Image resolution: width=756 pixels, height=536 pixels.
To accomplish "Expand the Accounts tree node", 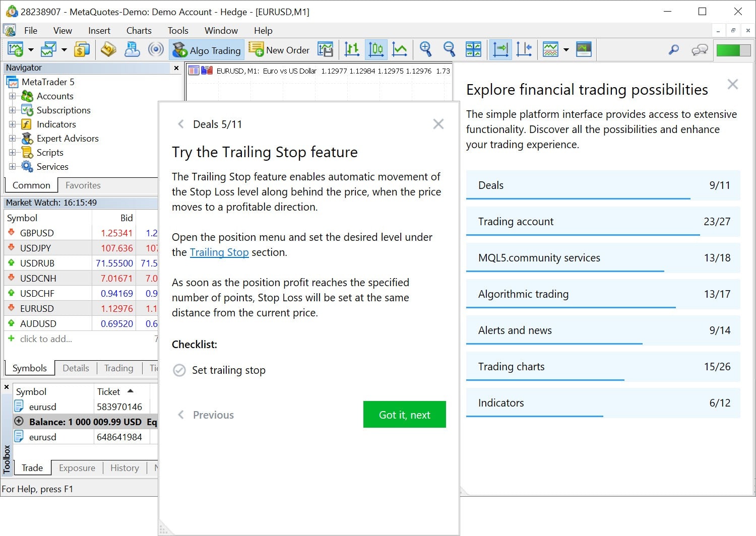I will 12,96.
